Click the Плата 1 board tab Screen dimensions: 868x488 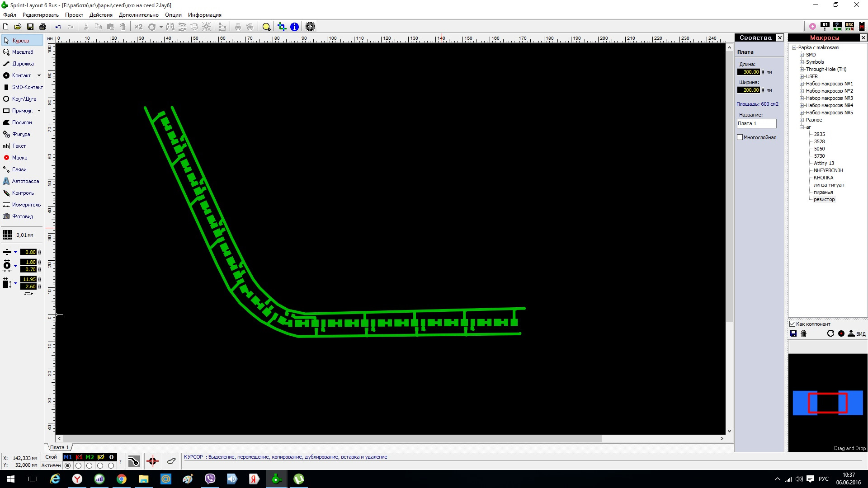(x=59, y=447)
